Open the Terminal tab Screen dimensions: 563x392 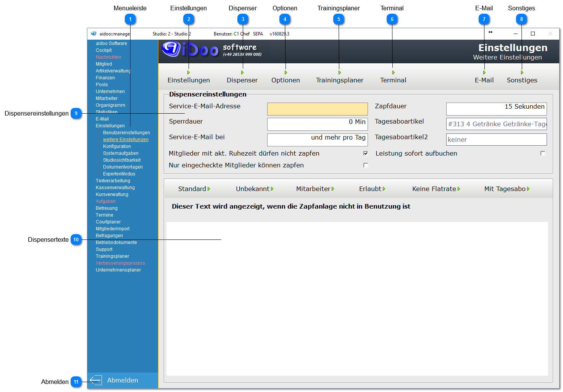pyautogui.click(x=393, y=80)
